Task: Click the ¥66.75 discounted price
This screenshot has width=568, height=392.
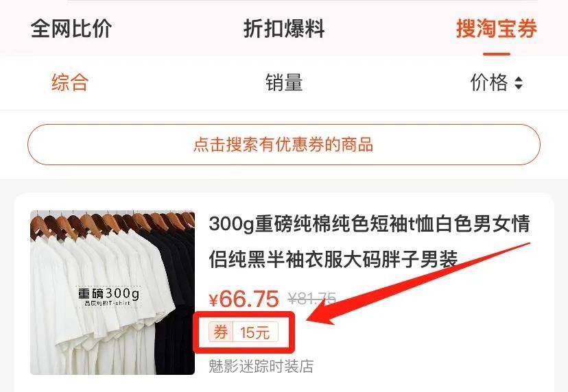Action: point(244,299)
